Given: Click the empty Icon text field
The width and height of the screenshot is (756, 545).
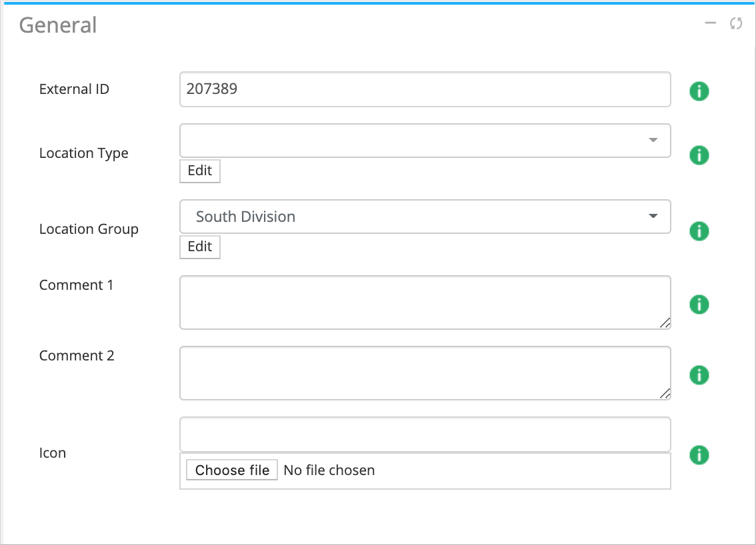Looking at the screenshot, I should click(x=425, y=434).
